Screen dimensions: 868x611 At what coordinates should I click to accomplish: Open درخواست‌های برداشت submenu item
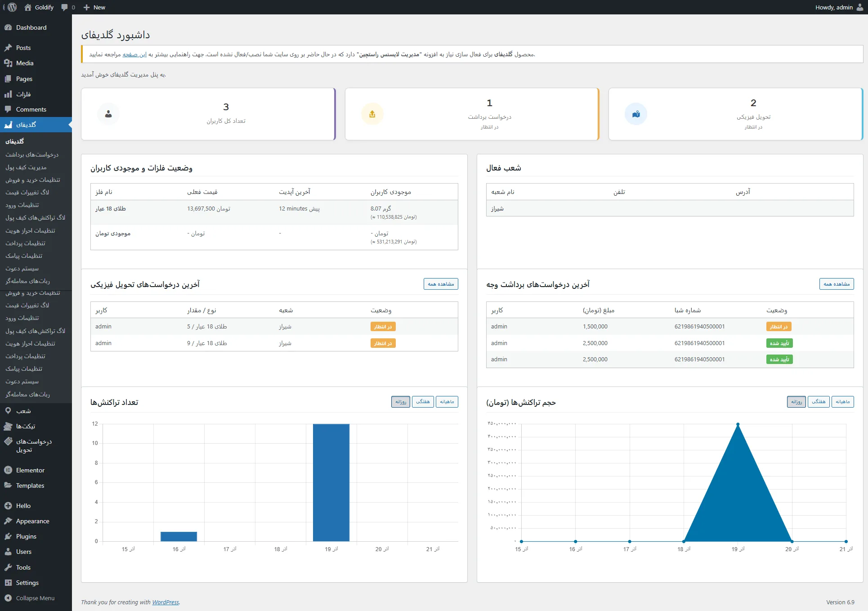point(32,155)
